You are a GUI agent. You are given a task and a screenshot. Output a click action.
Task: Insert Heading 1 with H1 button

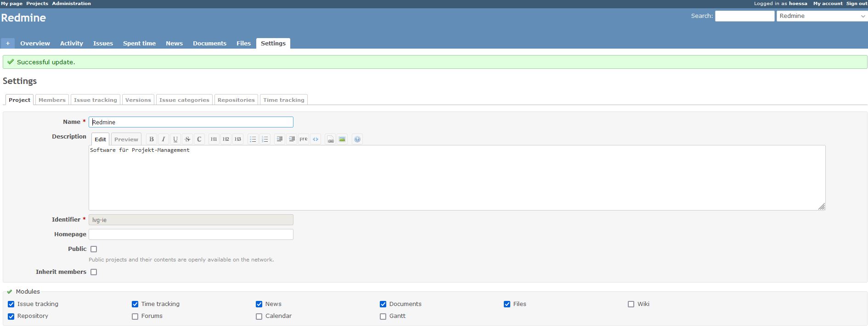[x=214, y=139]
